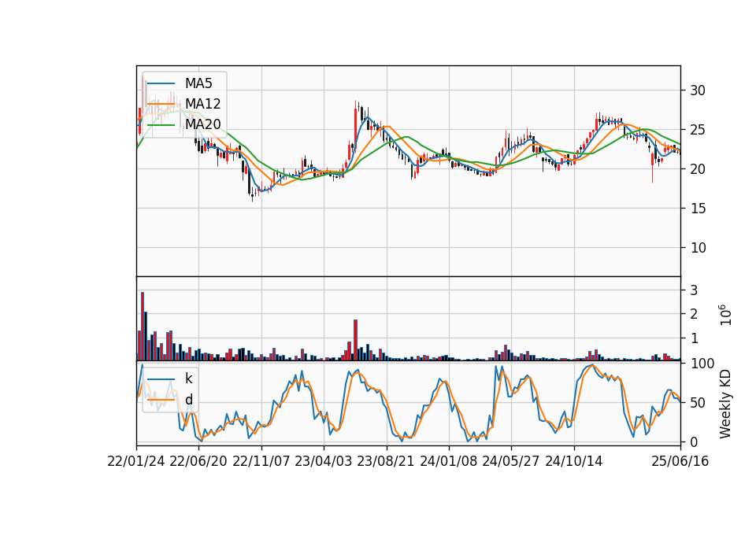Click the MA12 legend label

[x=202, y=104]
